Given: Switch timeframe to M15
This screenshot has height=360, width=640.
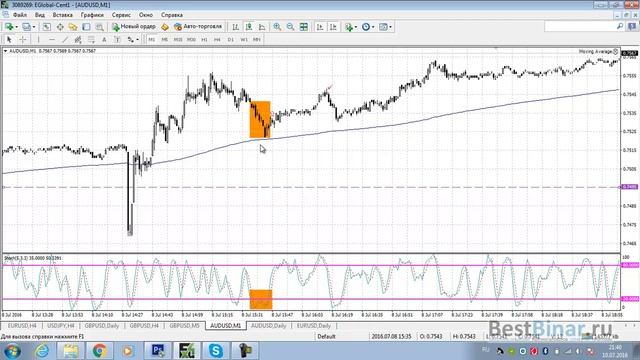Looking at the screenshot, I should pyautogui.click(x=178, y=40).
